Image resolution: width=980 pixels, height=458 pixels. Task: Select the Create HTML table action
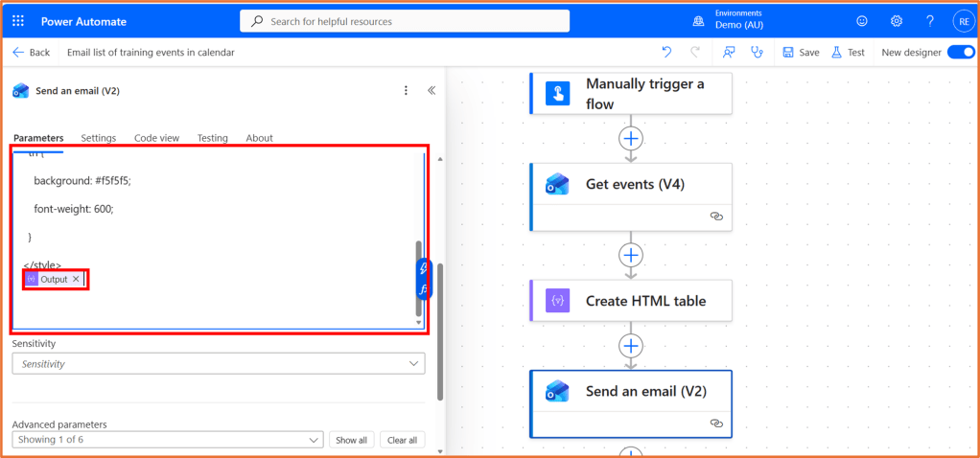pyautogui.click(x=631, y=301)
